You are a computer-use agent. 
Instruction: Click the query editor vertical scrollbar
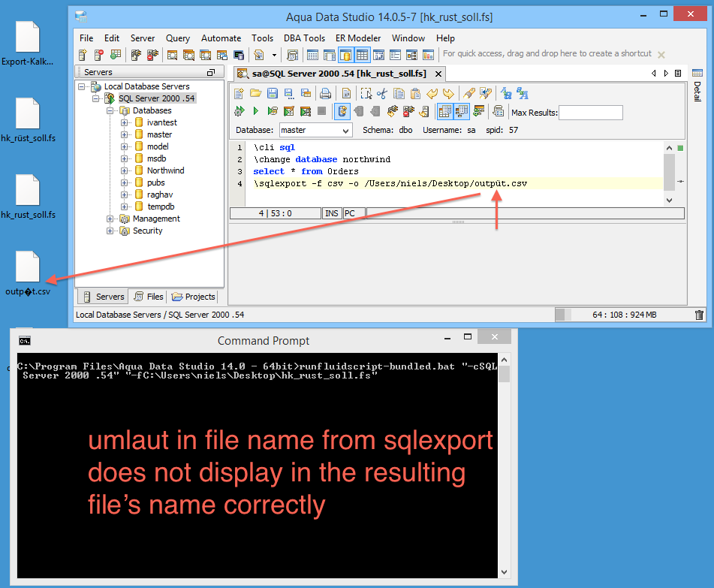669,173
